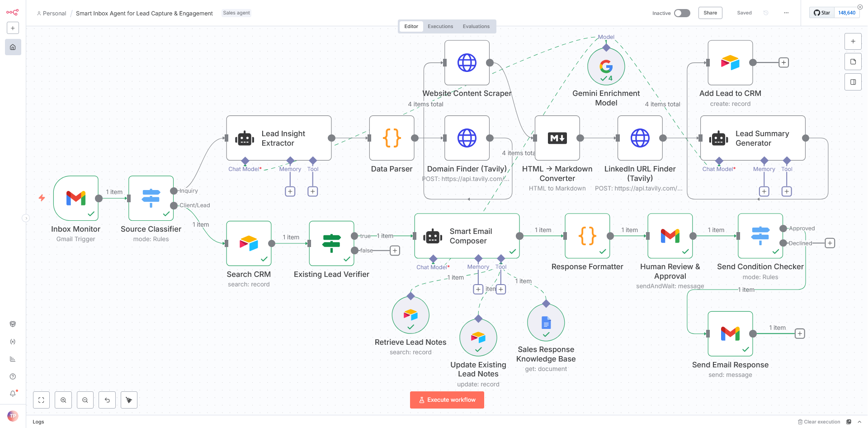868x428 pixels.
Task: Click the Data Parser code node
Action: click(x=392, y=138)
